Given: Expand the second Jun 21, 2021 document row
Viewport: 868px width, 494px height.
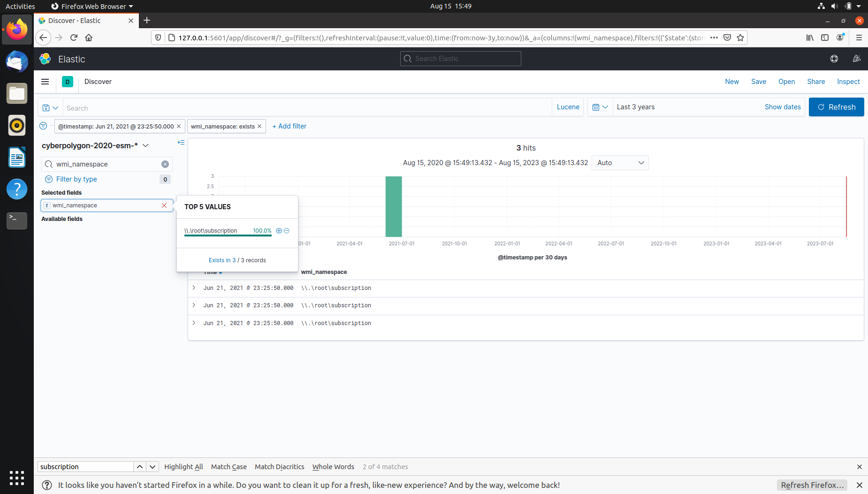Looking at the screenshot, I should point(194,305).
